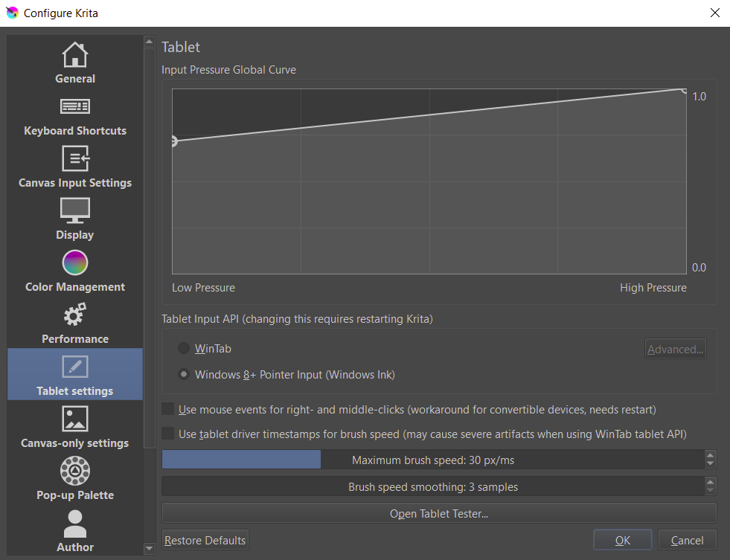Click the Maximum brush speed slider
Image resolution: width=730 pixels, height=560 pixels.
coord(433,460)
